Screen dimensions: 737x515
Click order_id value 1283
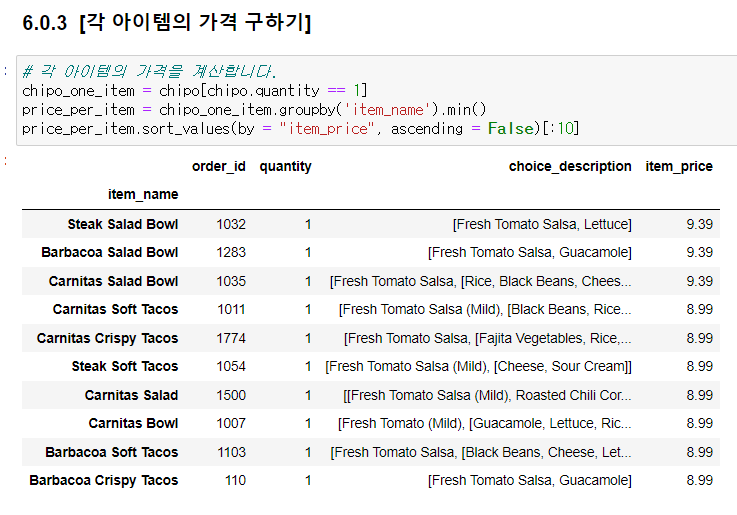point(231,252)
